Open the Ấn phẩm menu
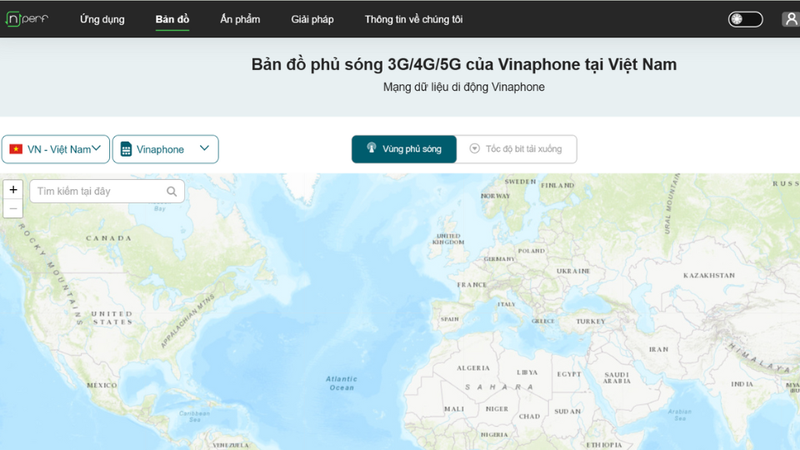 click(240, 19)
